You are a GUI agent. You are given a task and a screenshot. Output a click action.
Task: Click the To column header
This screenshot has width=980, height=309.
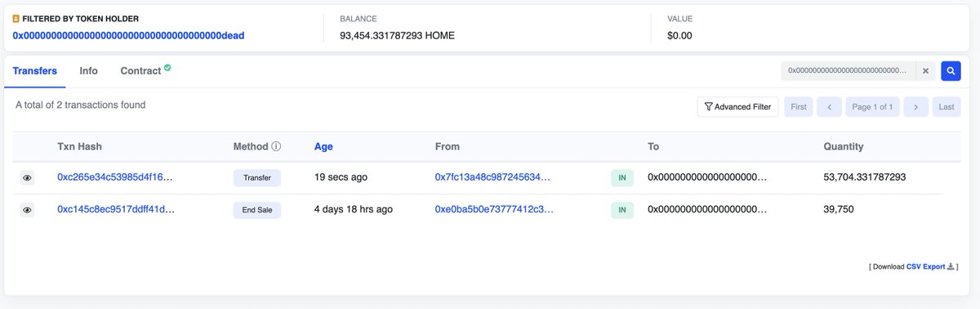[653, 146]
